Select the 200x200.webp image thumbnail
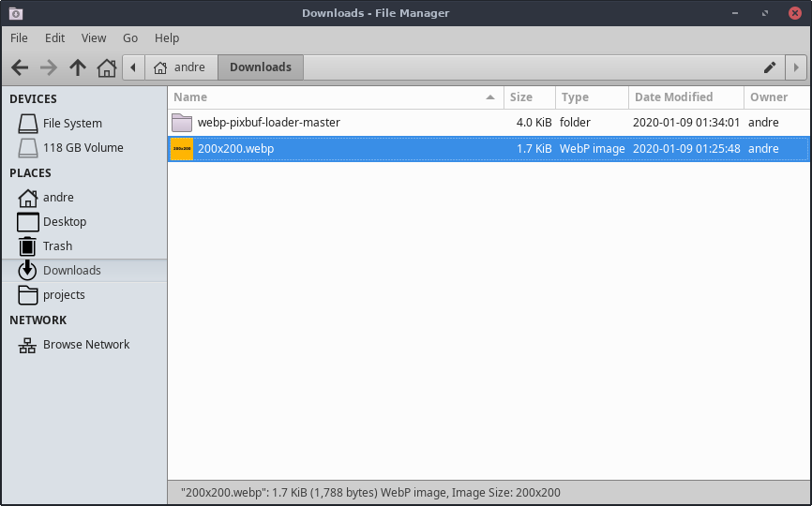Viewport: 812px width, 506px height. pos(182,148)
